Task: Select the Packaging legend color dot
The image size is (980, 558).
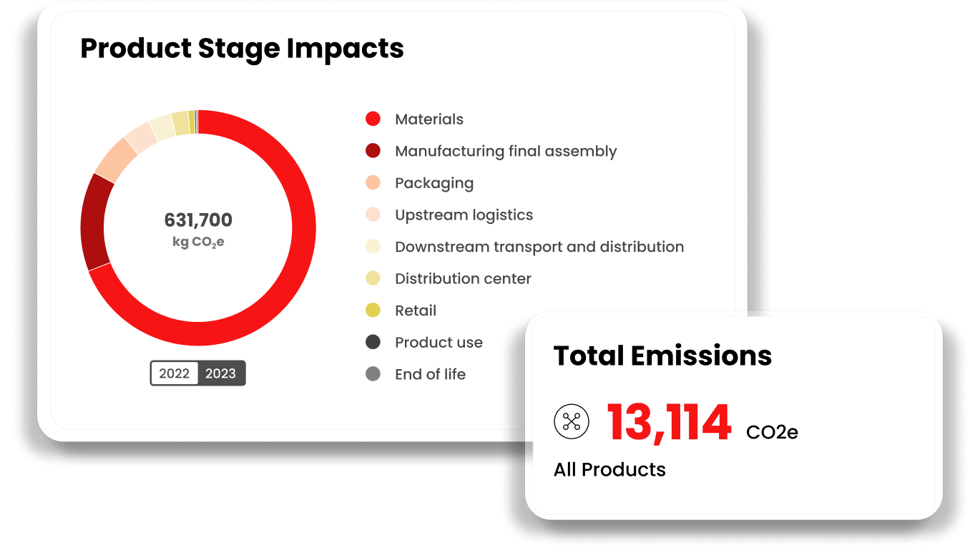Action: point(373,183)
